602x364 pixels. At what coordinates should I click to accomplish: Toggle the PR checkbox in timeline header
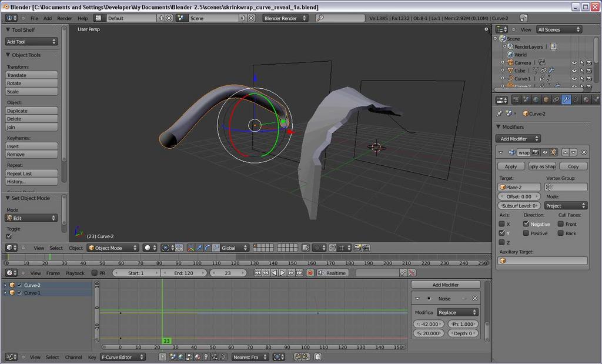(x=95, y=273)
